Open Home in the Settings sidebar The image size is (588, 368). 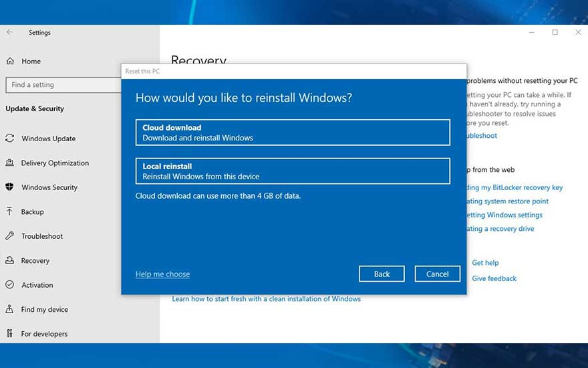pyautogui.click(x=31, y=61)
